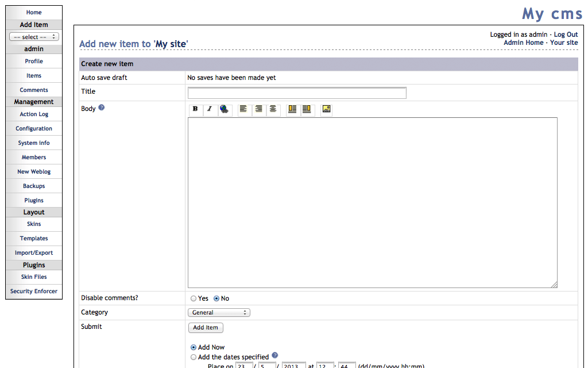Click the insert image icon

(x=326, y=109)
